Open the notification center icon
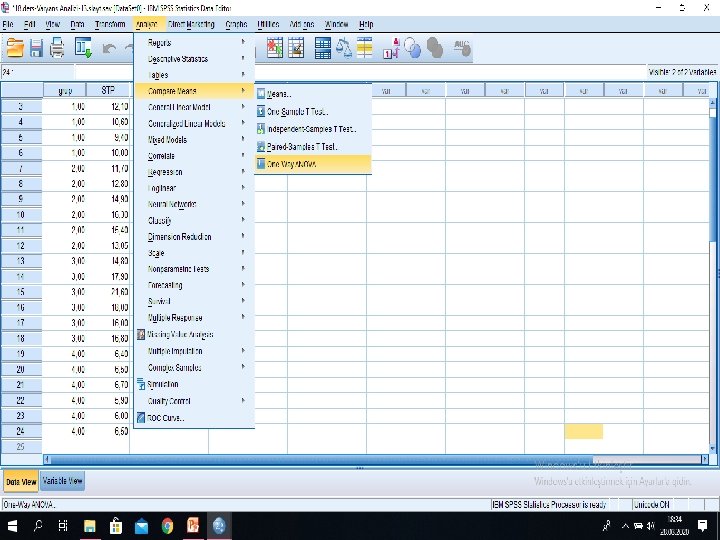This screenshot has height=540, width=720. point(702,526)
